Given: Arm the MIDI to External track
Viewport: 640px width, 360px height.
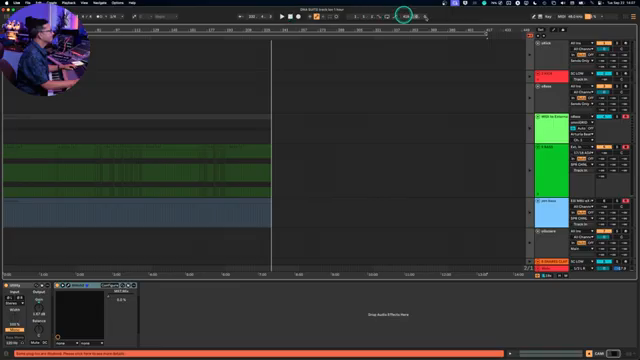Looking at the screenshot, I should [x=626, y=117].
